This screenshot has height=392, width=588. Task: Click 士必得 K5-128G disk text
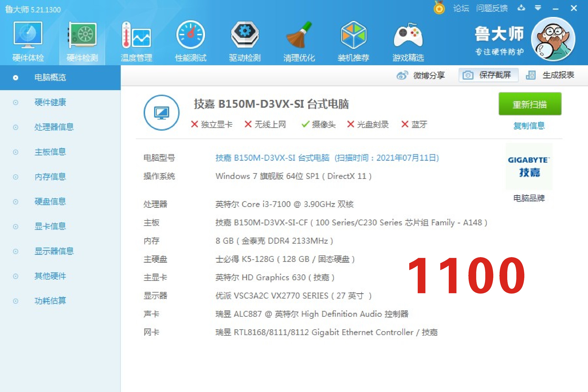click(285, 259)
